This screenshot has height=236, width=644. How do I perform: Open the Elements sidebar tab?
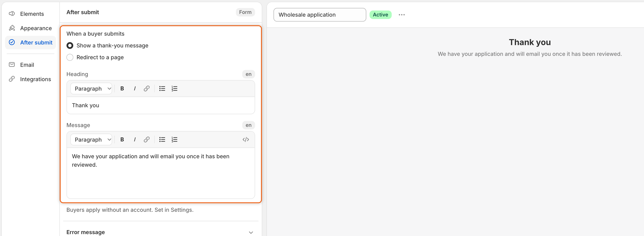pos(31,14)
